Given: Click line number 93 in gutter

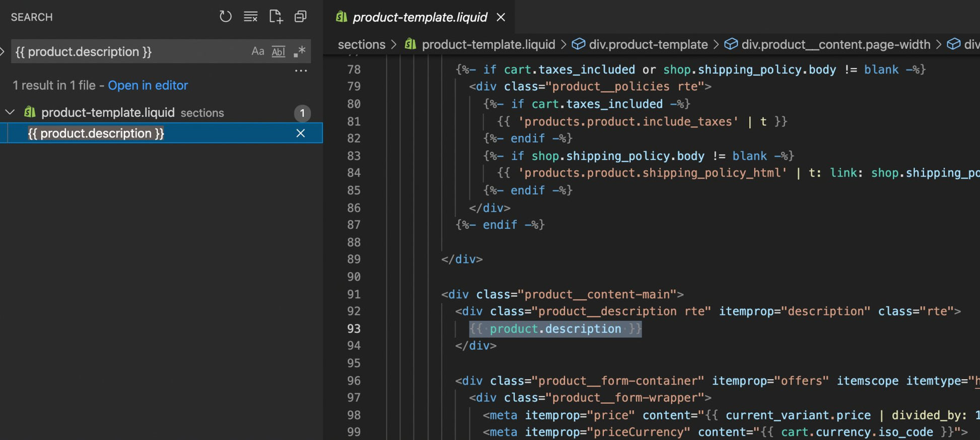Looking at the screenshot, I should (x=354, y=329).
